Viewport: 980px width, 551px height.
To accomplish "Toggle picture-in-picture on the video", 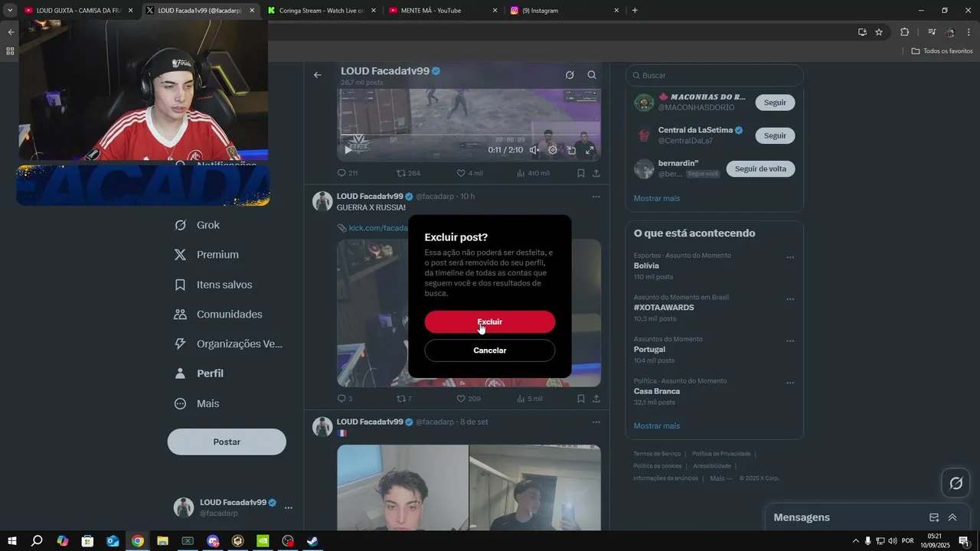I will coord(571,150).
